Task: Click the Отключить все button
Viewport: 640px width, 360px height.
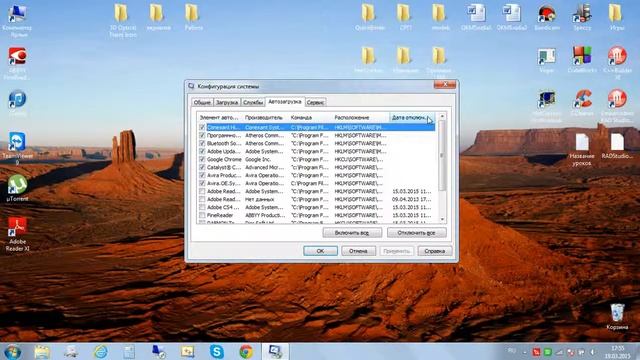Action: [416, 233]
